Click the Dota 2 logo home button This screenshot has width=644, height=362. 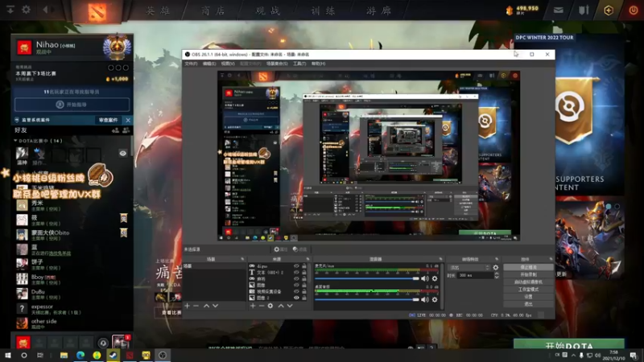click(97, 11)
